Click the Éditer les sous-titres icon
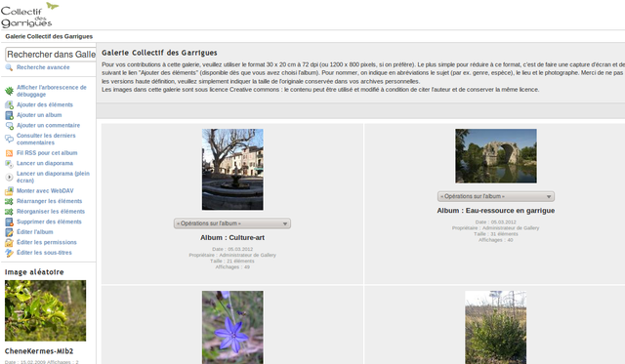 click(9, 253)
